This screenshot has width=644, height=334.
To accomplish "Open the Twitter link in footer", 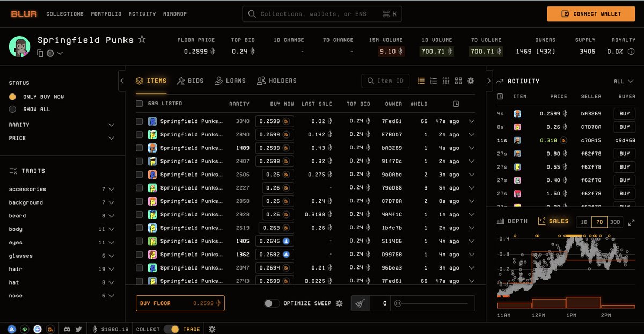I will pyautogui.click(x=78, y=329).
